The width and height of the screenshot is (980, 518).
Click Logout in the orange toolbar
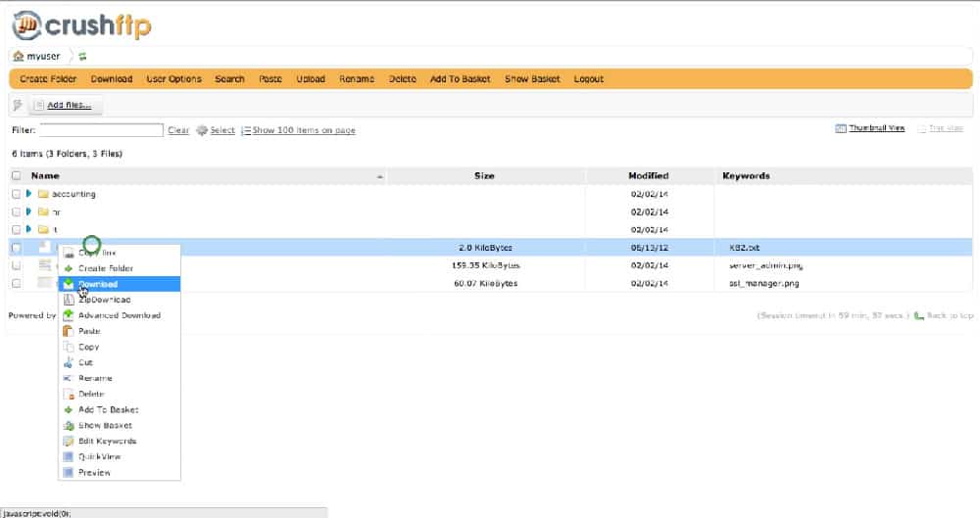click(589, 79)
